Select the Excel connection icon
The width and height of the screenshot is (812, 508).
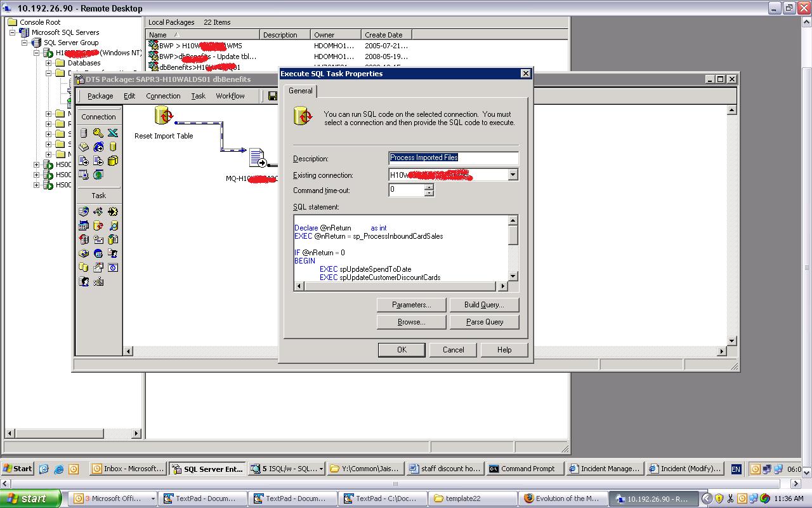point(113,133)
